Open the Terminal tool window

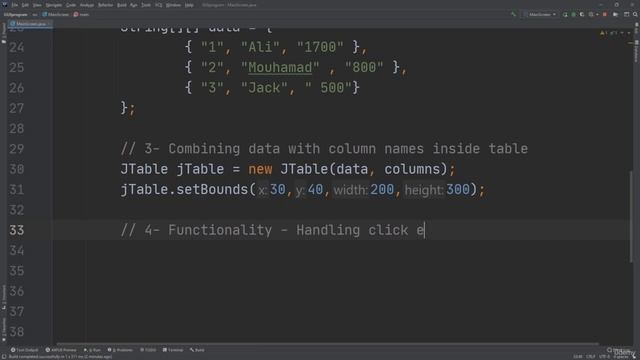(x=173, y=350)
